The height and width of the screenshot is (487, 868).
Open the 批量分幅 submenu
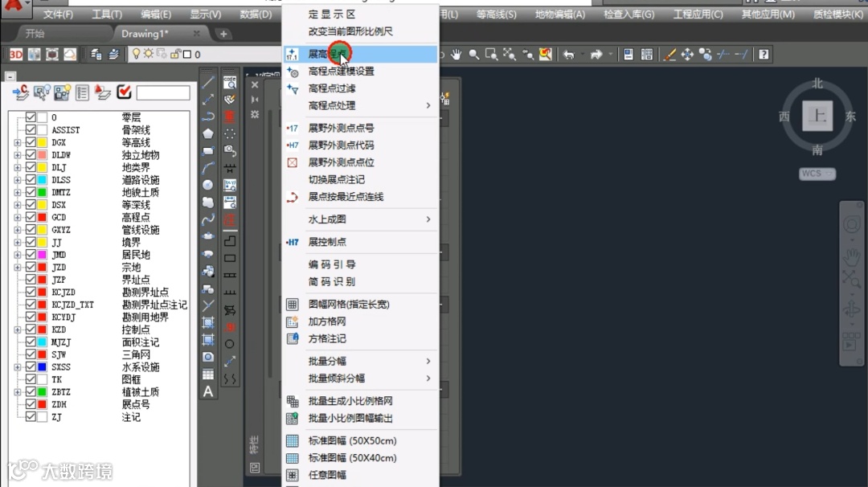click(x=360, y=361)
